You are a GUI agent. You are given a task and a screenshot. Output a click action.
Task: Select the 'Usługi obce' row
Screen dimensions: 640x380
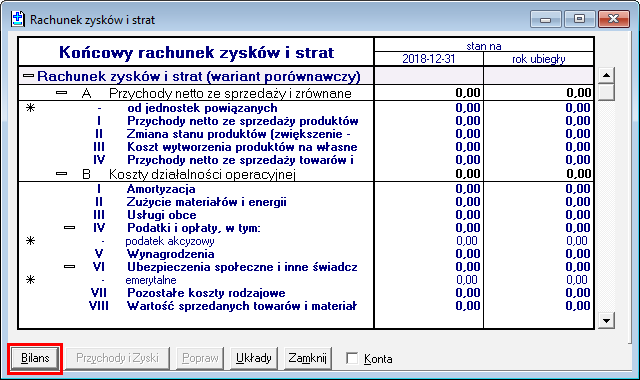tap(306, 215)
